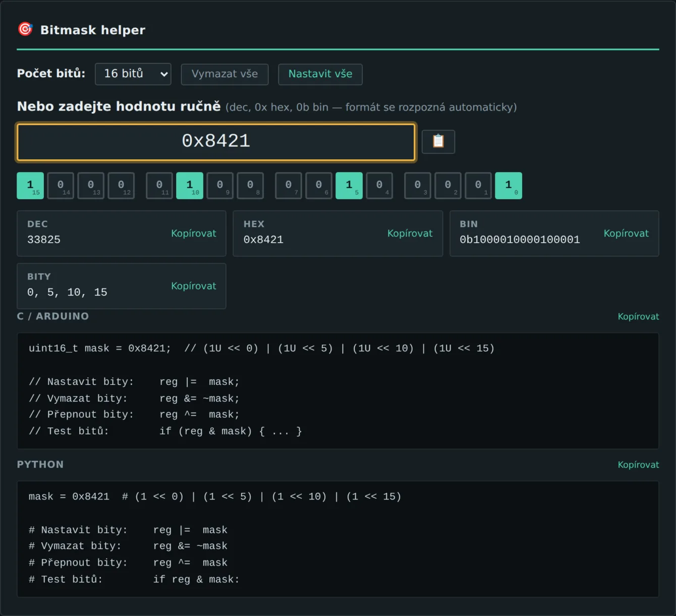Click the 'Počet bitů:' label
This screenshot has height=616, width=676.
51,74
